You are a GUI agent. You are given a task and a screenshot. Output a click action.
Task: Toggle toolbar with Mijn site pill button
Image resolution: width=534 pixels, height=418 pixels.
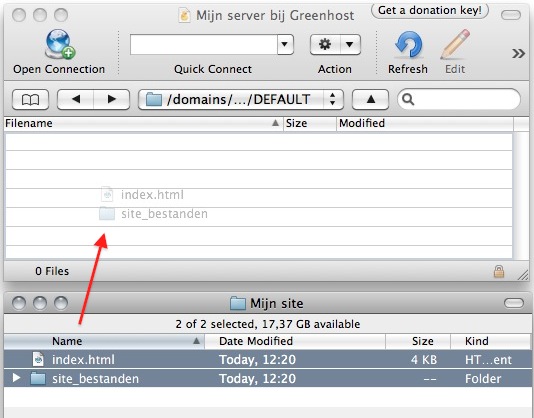tap(513, 303)
